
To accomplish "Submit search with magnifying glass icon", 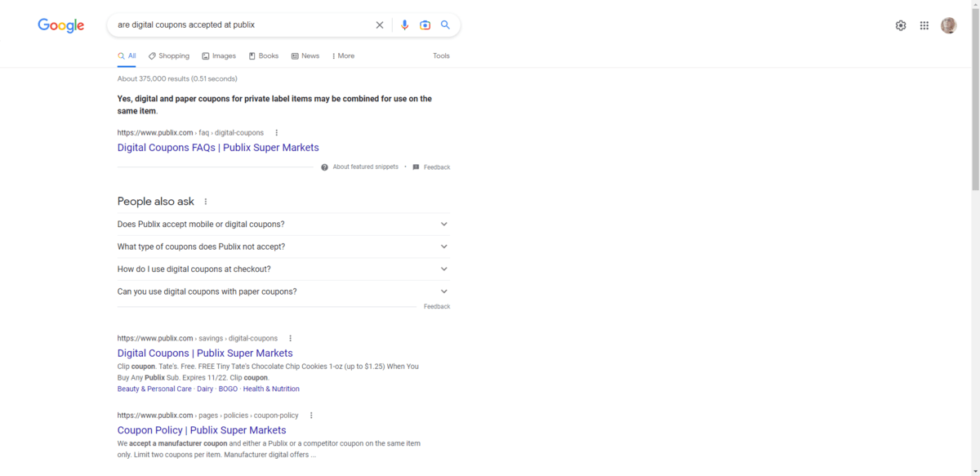I will coord(445,25).
